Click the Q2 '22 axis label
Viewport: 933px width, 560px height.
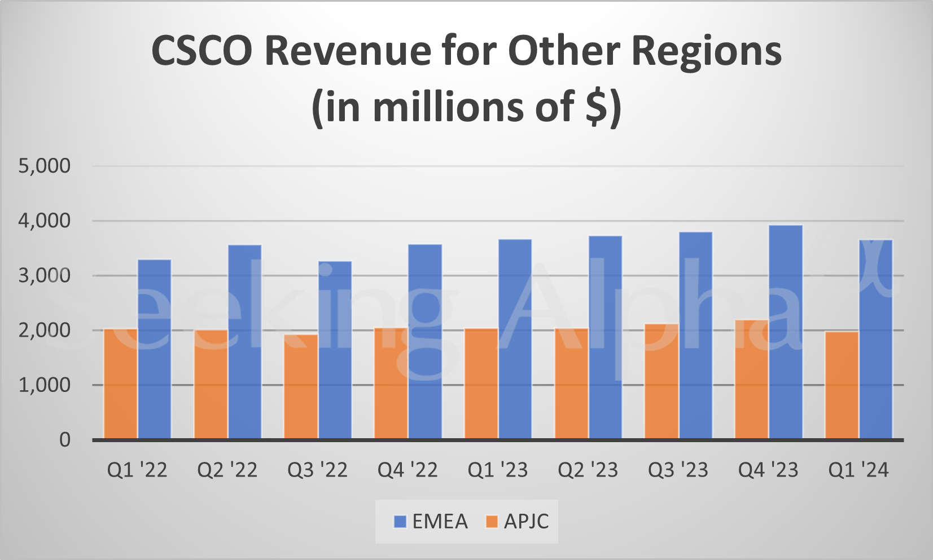click(x=227, y=470)
